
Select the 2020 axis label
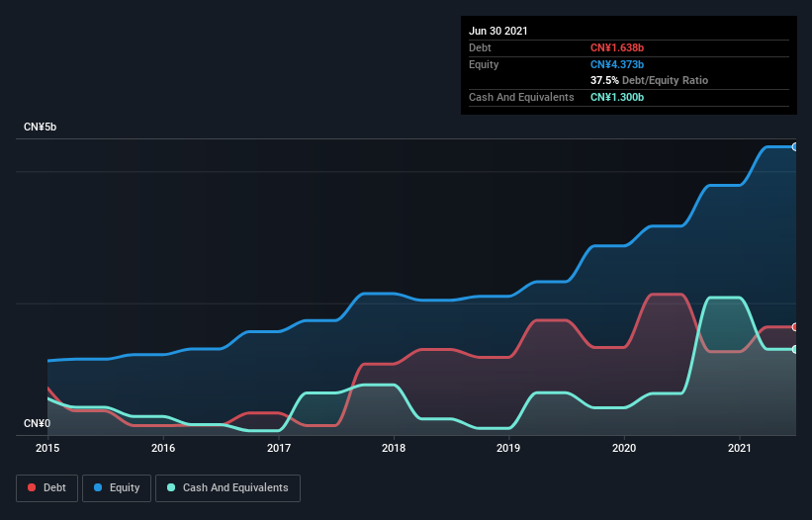(624, 448)
